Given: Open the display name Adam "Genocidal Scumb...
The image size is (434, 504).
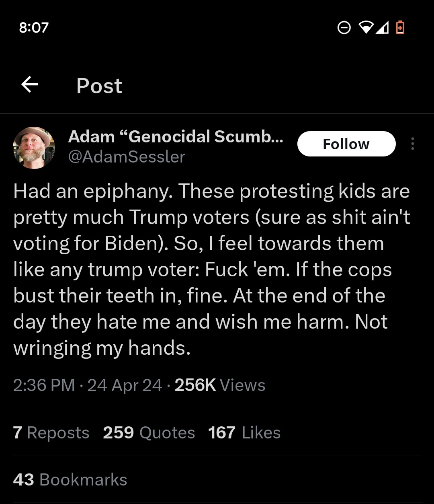Looking at the screenshot, I should [x=176, y=137].
